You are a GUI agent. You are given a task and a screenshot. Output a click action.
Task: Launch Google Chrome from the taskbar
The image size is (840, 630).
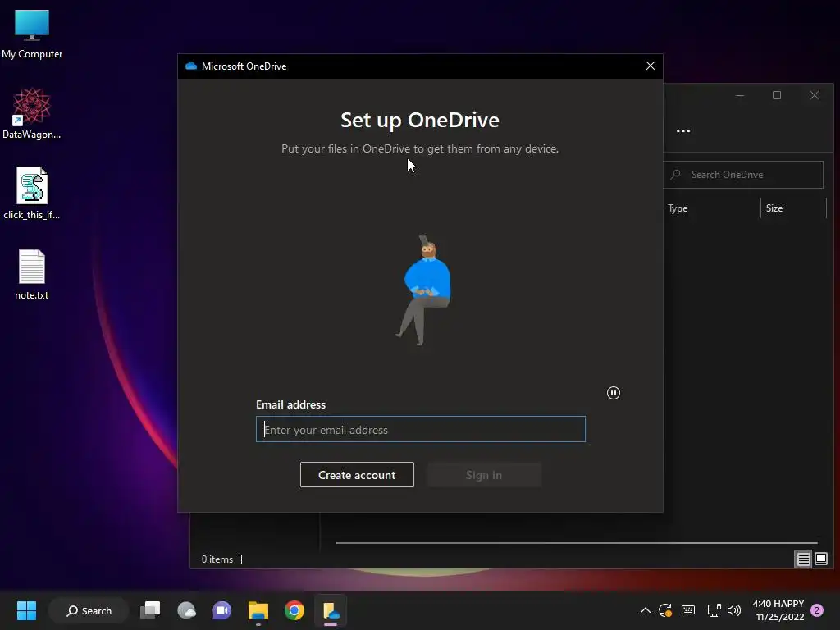[294, 610]
